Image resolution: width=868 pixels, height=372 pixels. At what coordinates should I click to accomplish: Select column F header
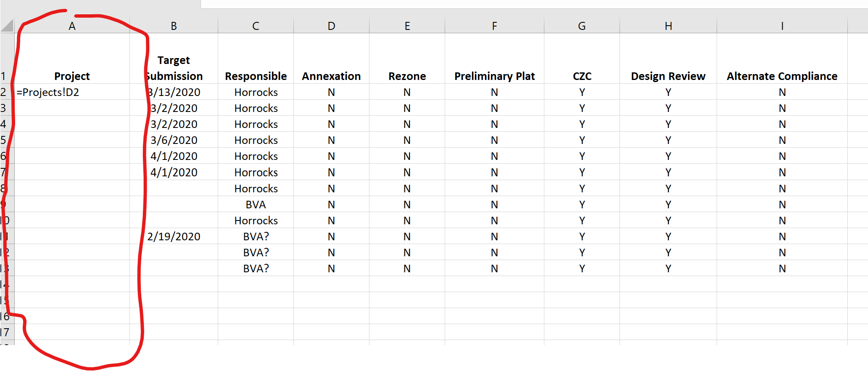[x=494, y=26]
